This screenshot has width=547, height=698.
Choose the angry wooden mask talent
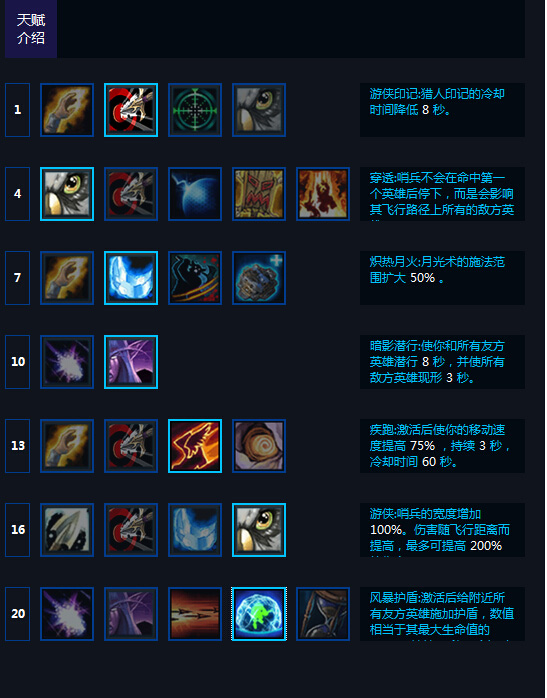click(x=259, y=194)
